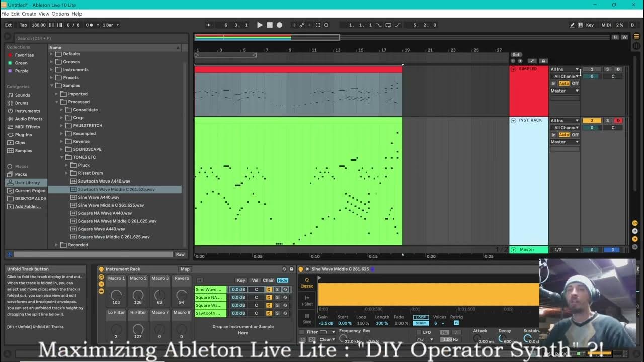Solo the SIMPLER track
This screenshot has height=362, width=644.
pos(607,69)
